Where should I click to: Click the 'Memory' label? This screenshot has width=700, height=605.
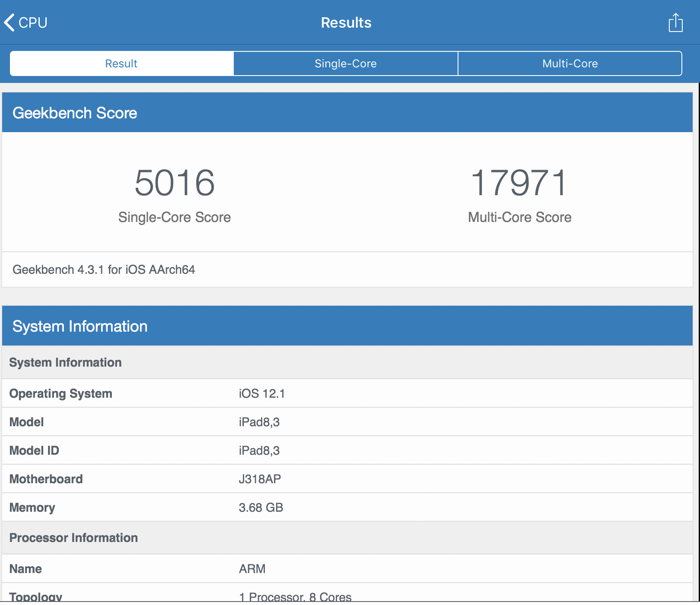click(x=32, y=507)
